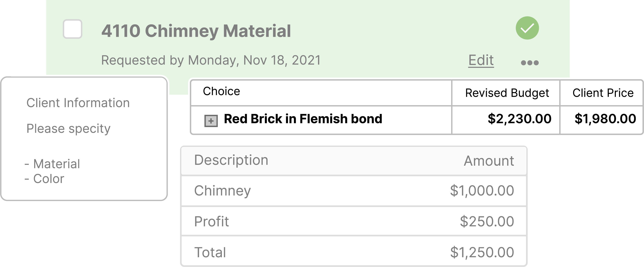Click the Choice column header
This screenshot has width=644, height=267.
[x=221, y=91]
